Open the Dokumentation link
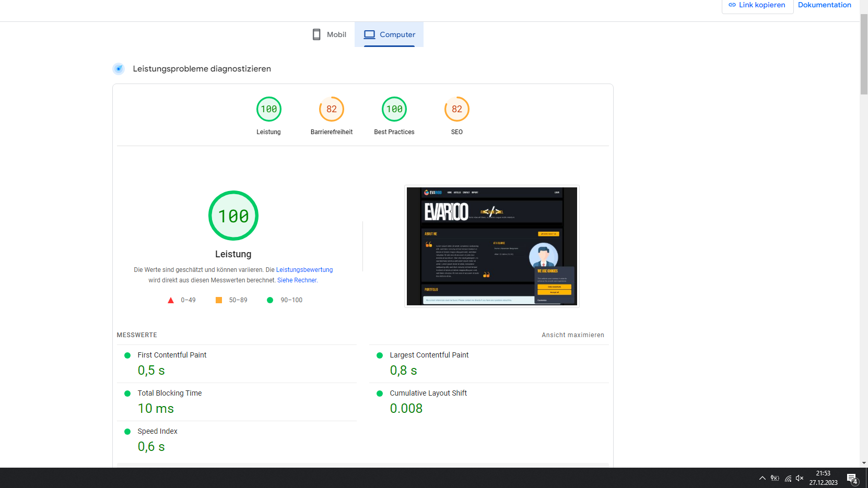 pyautogui.click(x=824, y=5)
